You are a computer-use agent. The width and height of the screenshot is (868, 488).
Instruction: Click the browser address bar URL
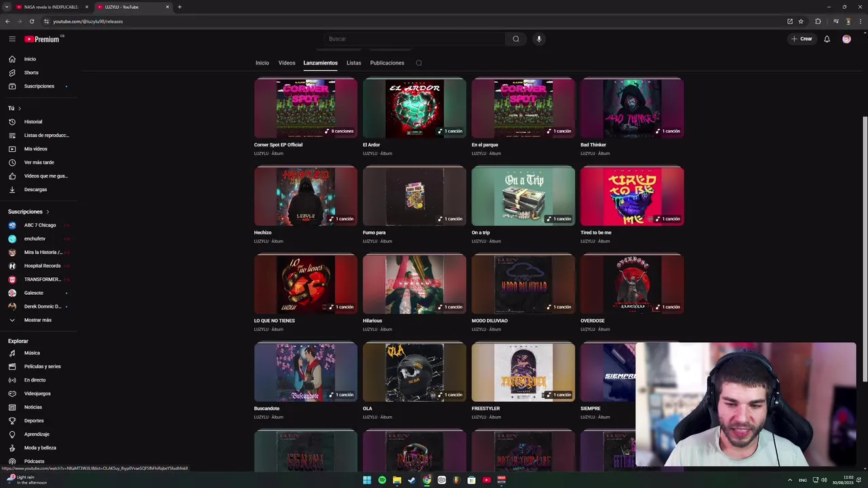click(x=88, y=21)
